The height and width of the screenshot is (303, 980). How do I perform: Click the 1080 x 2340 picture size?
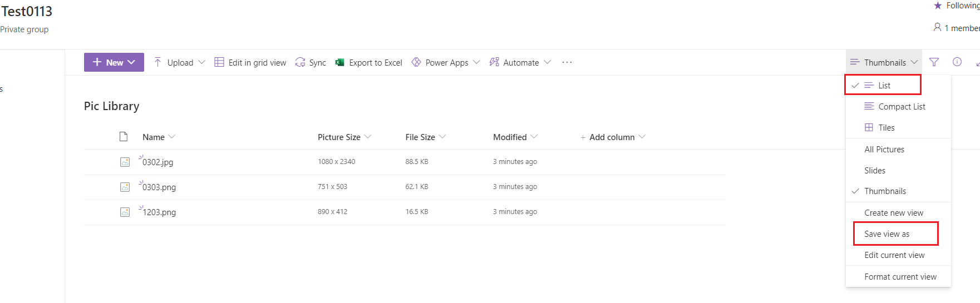337,161
